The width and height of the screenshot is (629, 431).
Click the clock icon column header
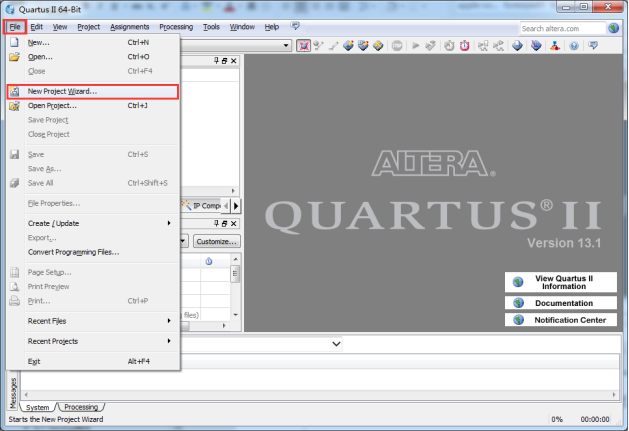pos(209,261)
